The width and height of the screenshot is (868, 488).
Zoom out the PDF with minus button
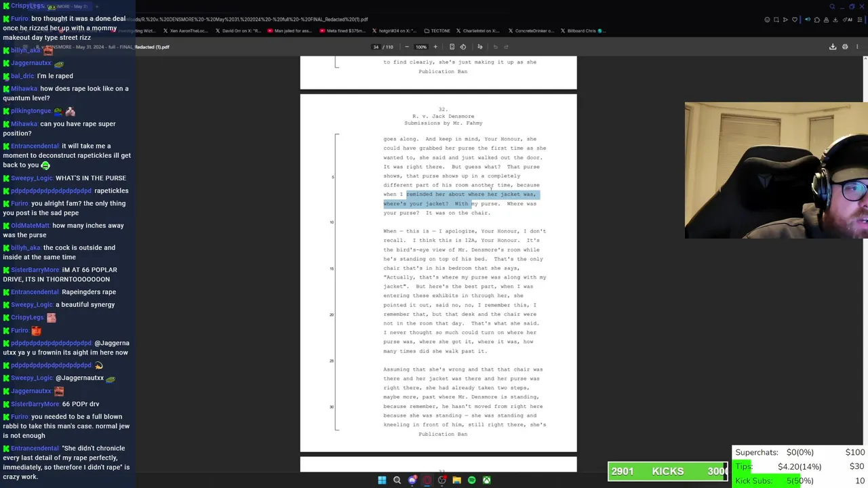pyautogui.click(x=406, y=47)
